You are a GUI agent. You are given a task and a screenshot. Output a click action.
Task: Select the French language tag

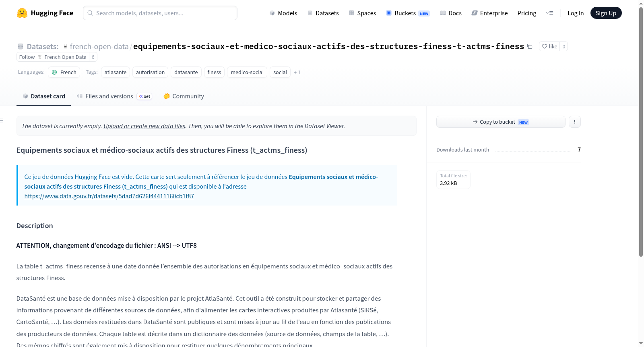(x=64, y=72)
